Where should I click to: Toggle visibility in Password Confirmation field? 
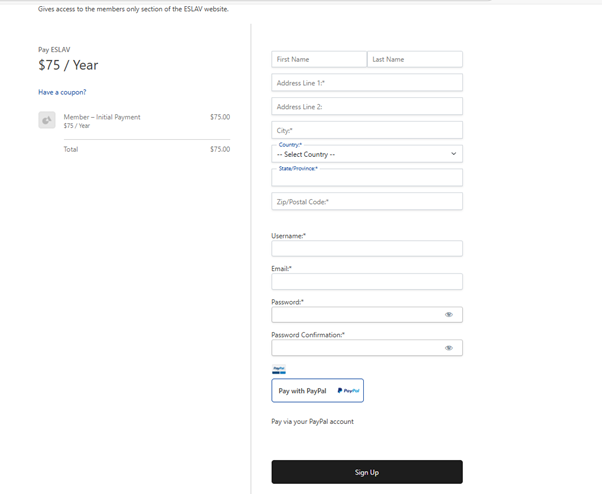(448, 348)
